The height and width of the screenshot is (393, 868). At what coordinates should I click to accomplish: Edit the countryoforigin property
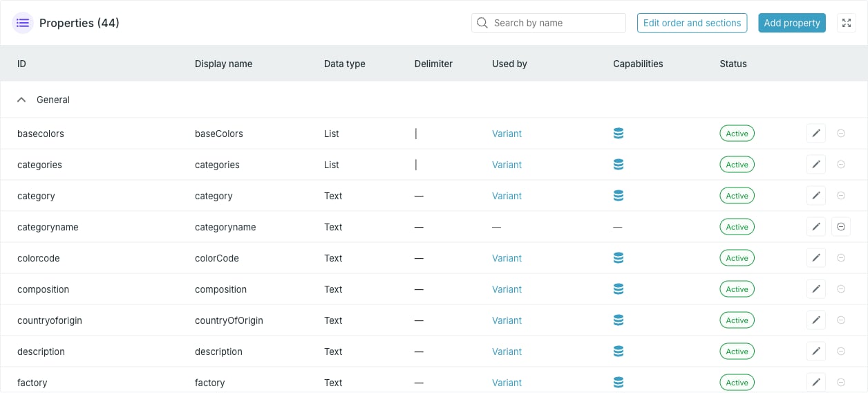tap(816, 320)
